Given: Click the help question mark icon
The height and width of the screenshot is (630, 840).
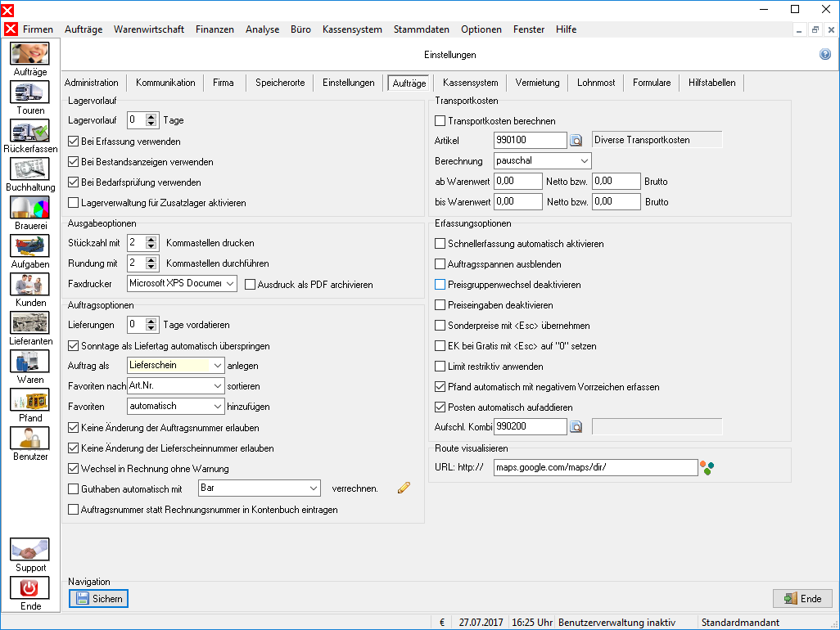Looking at the screenshot, I should tap(825, 54).
